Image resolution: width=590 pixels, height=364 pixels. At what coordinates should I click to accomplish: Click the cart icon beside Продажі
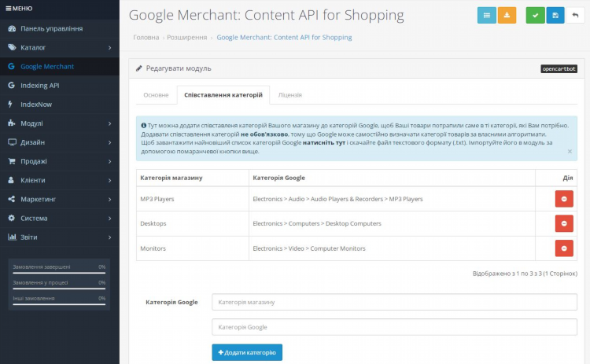tap(12, 161)
